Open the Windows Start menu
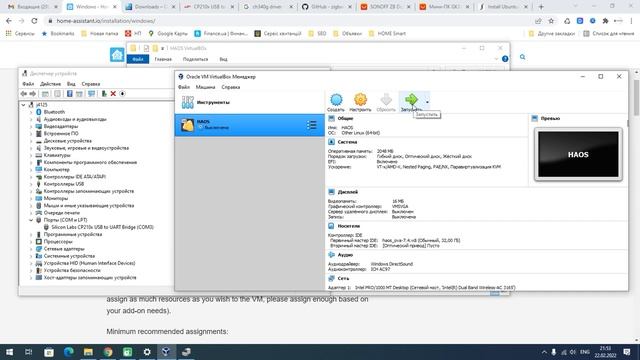The height and width of the screenshot is (360, 640). pos(9,352)
